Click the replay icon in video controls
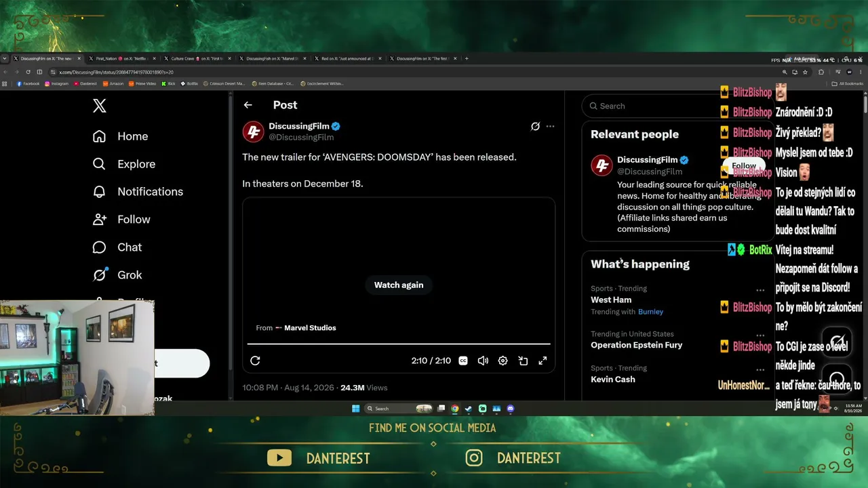The height and width of the screenshot is (488, 868). [255, 361]
